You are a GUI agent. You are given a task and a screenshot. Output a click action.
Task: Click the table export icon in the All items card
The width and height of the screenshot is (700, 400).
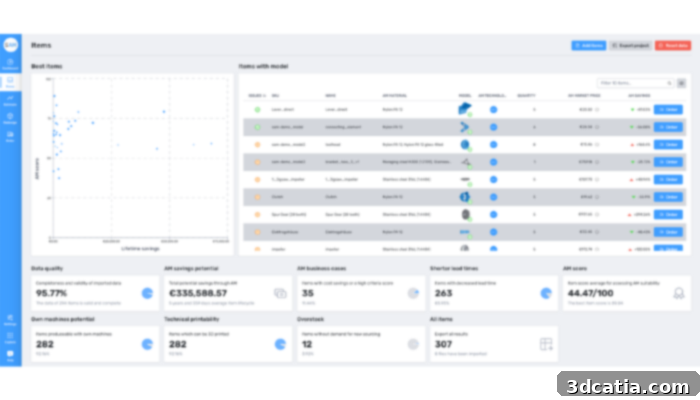click(546, 344)
